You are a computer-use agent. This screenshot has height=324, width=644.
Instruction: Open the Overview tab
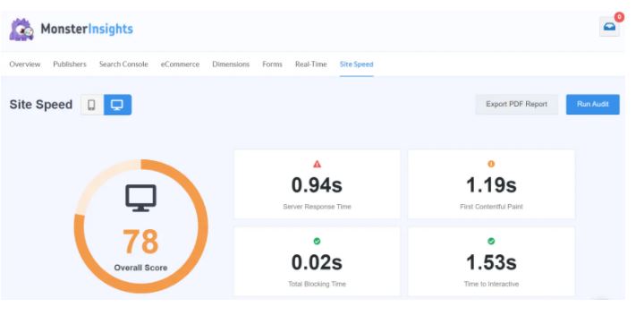(x=25, y=64)
